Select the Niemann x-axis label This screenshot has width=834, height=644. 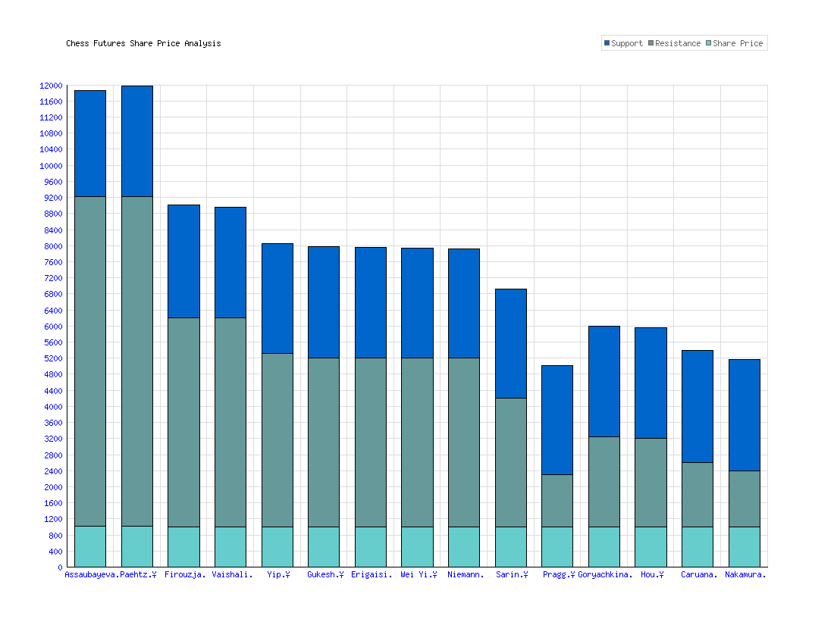pyautogui.click(x=466, y=574)
